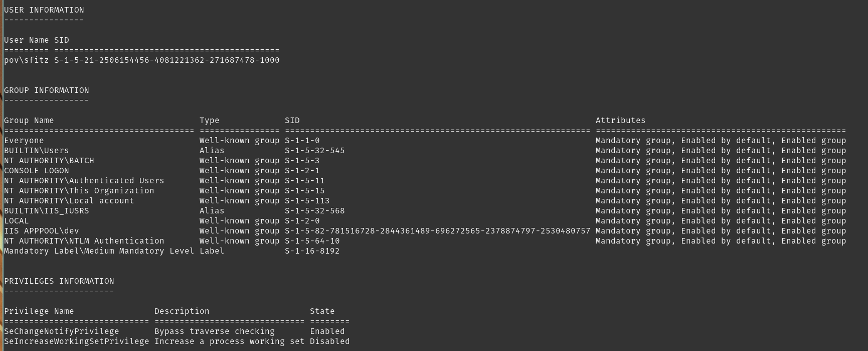
Task: Click the BUILTIN\Users group name
Action: pyautogui.click(x=37, y=151)
